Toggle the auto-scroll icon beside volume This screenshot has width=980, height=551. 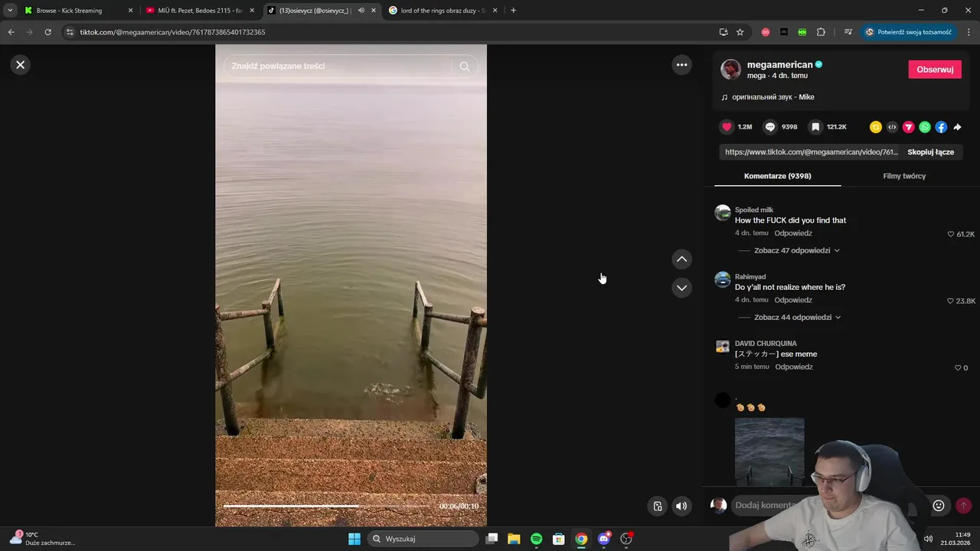pos(657,506)
